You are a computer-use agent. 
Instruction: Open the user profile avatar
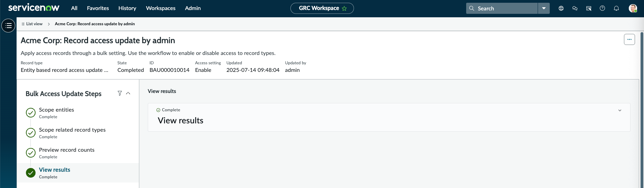point(633,8)
